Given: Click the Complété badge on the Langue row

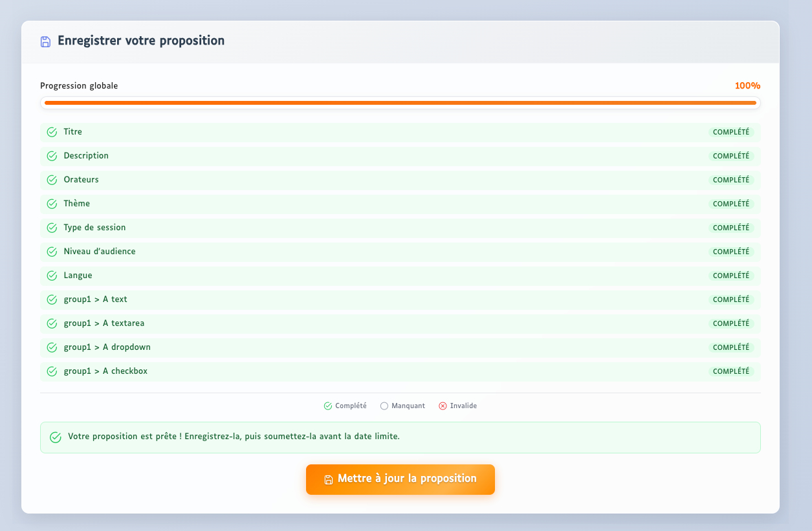Looking at the screenshot, I should [730, 276].
